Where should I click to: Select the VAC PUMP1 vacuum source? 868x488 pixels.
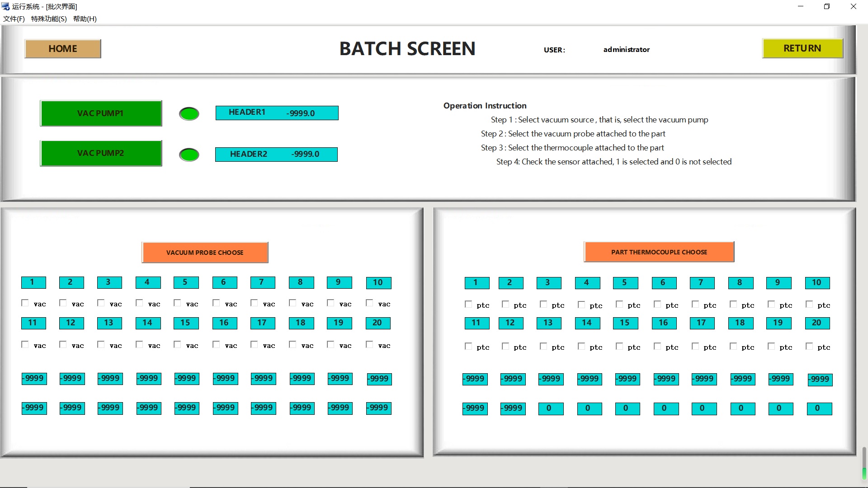[x=101, y=113]
